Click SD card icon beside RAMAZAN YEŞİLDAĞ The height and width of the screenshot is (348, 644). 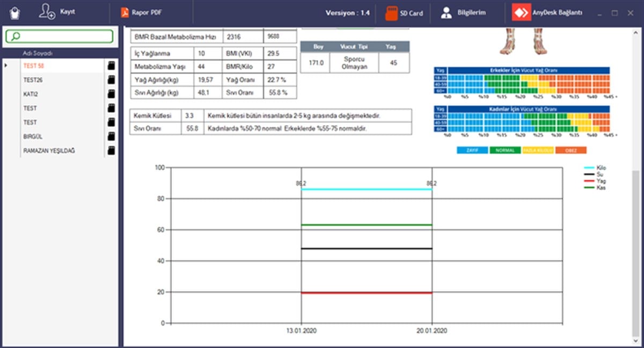111,151
